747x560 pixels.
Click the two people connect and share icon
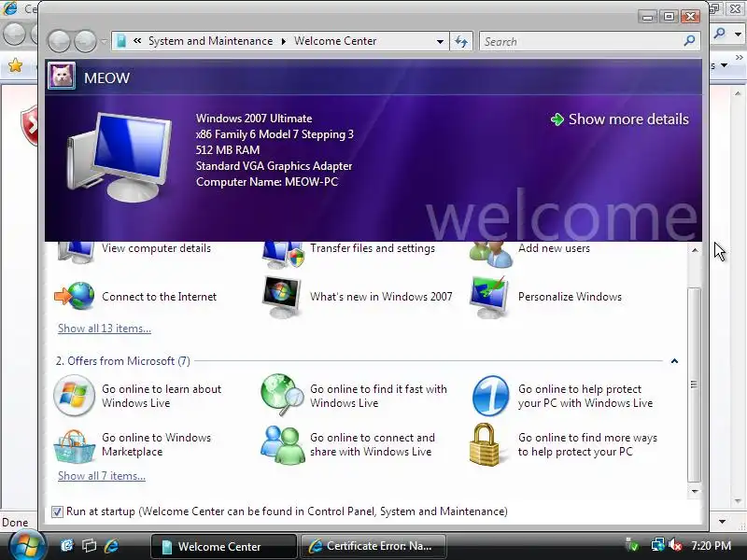pyautogui.click(x=283, y=445)
